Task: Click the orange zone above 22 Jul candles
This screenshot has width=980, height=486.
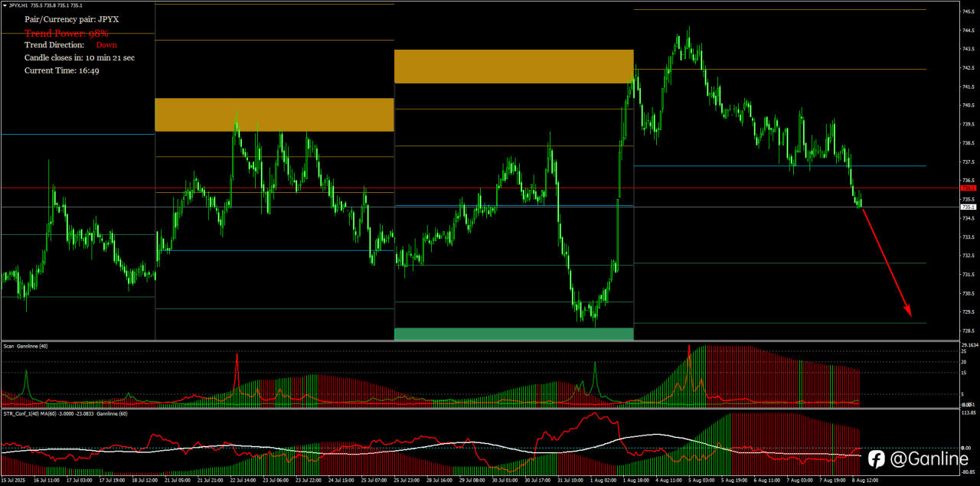Action: pos(274,115)
